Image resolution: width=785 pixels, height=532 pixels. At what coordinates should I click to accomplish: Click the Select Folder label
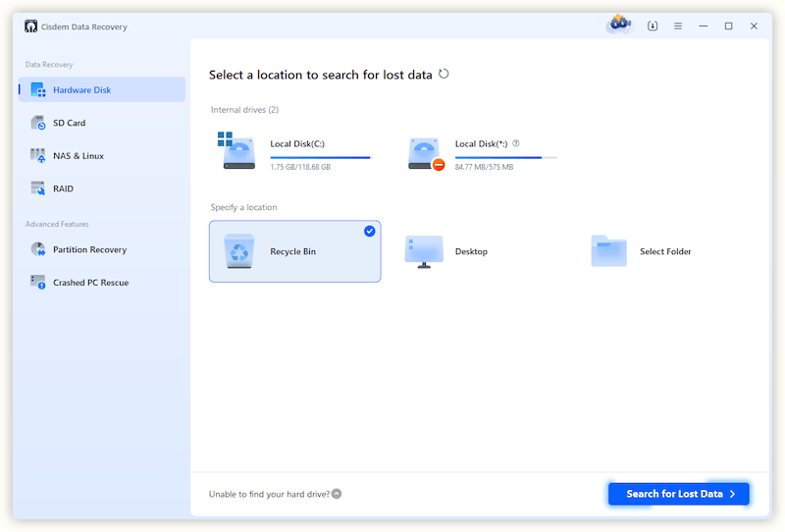[665, 251]
